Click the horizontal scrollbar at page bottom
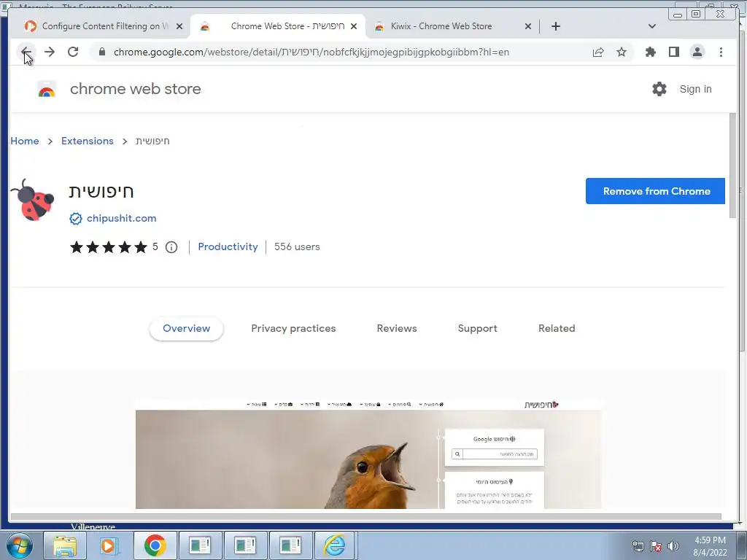The height and width of the screenshot is (560, 747). pyautogui.click(x=366, y=516)
